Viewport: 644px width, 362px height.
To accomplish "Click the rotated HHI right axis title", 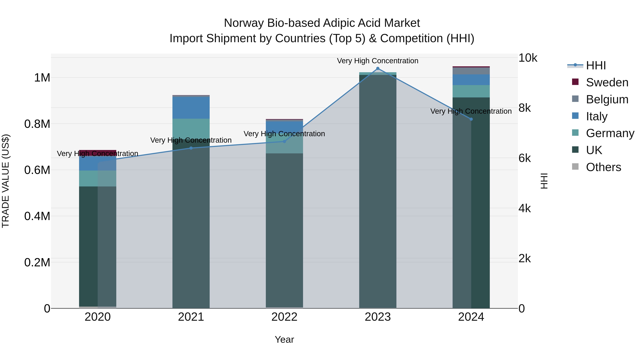I will point(544,181).
